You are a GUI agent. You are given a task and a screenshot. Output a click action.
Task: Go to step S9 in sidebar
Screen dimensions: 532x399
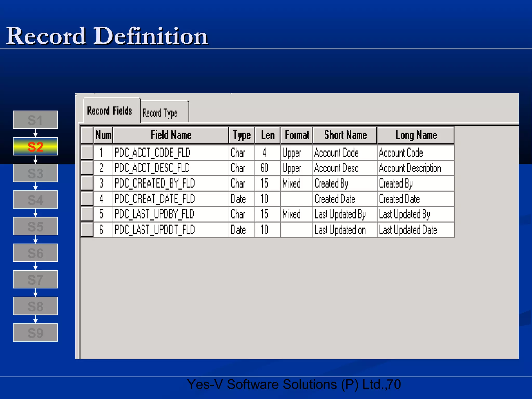[x=36, y=332]
